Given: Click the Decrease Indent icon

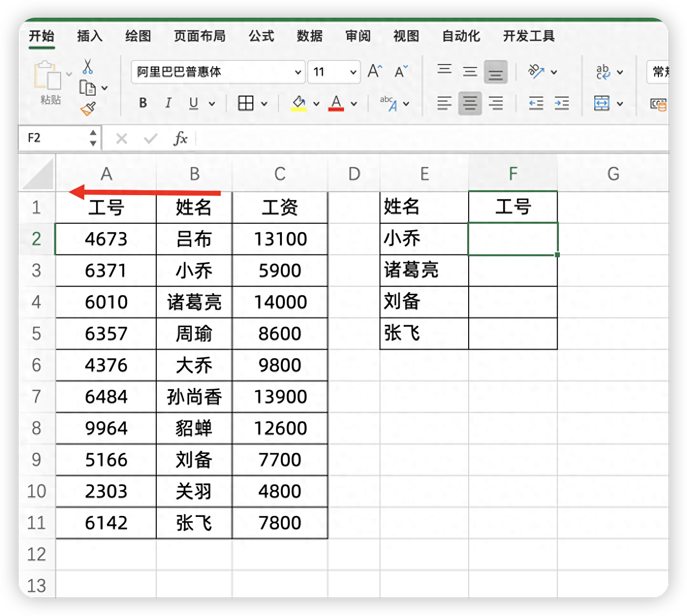Looking at the screenshot, I should pos(536,103).
